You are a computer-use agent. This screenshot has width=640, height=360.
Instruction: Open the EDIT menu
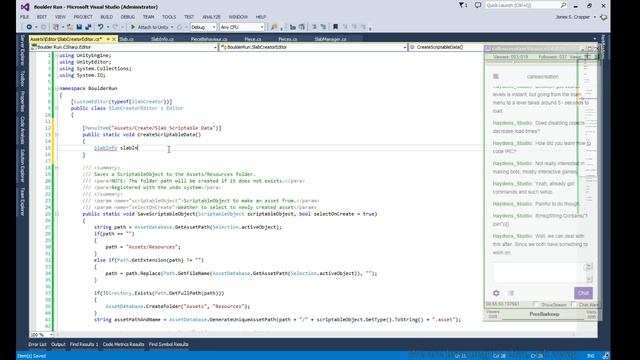pyautogui.click(x=42, y=17)
